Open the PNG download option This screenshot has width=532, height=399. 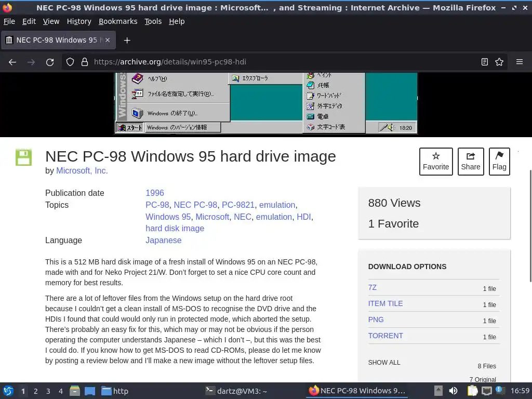tap(376, 320)
